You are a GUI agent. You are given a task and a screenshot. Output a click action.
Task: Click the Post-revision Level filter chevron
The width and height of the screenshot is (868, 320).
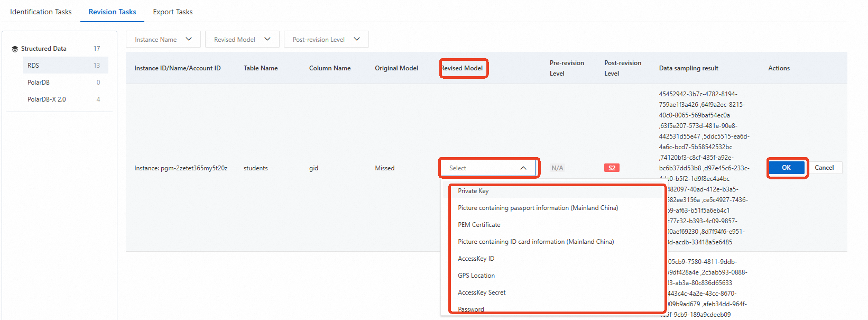click(357, 39)
